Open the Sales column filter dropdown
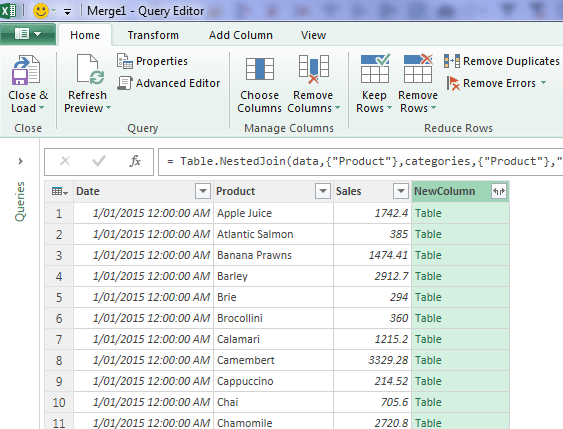 [401, 191]
